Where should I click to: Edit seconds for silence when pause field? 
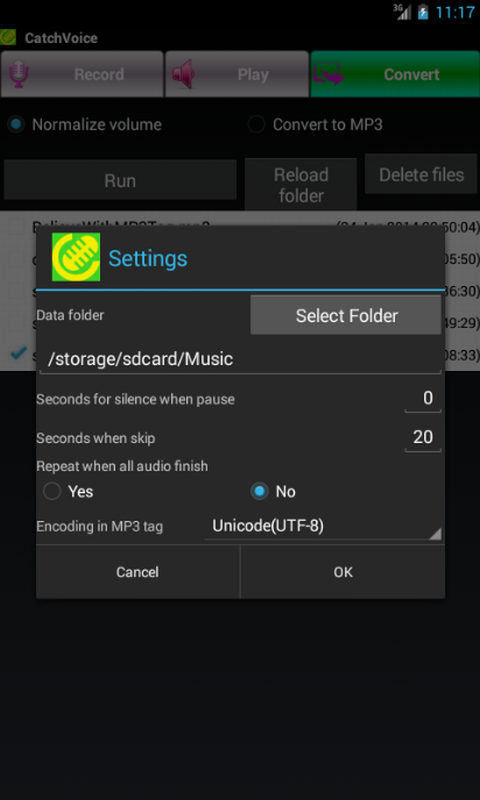(423, 398)
